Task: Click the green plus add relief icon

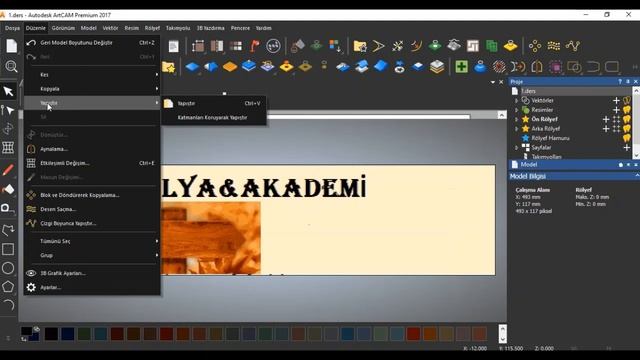Action: 461,66
